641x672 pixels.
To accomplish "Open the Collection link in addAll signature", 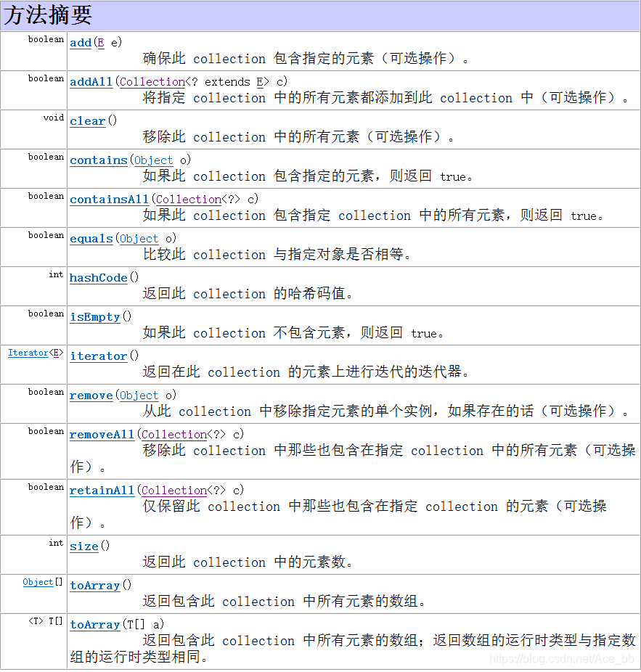I will pos(152,82).
